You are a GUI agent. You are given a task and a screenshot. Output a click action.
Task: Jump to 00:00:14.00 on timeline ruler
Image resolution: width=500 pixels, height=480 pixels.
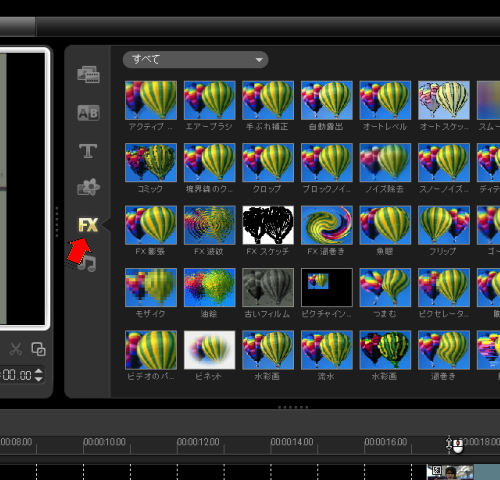292,442
